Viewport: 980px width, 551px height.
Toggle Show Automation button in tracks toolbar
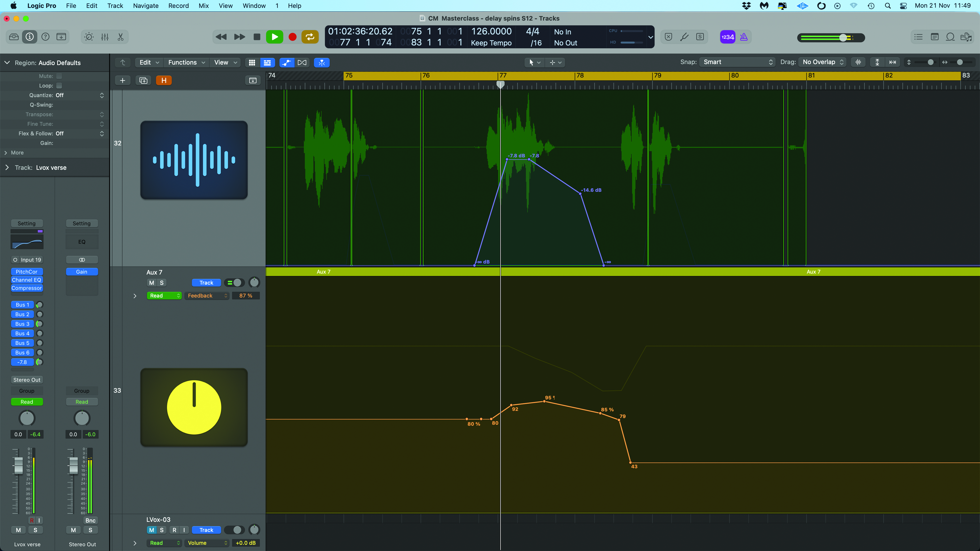286,62
